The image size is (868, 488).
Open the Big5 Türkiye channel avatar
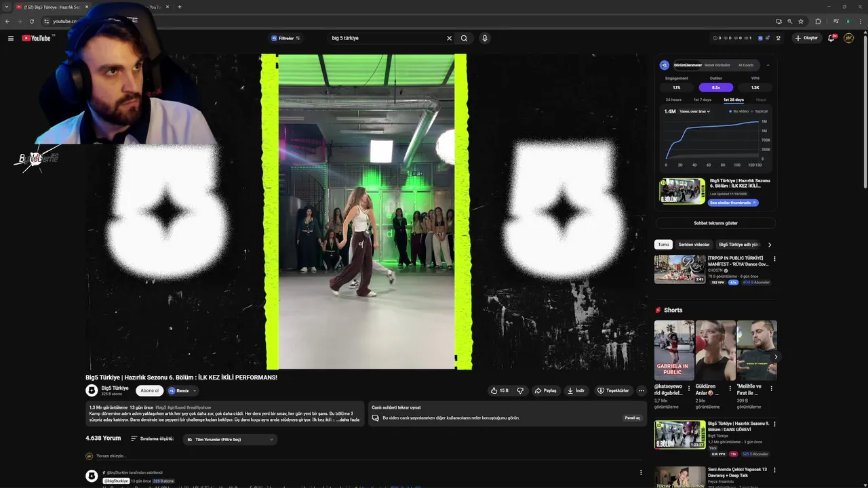click(x=92, y=390)
